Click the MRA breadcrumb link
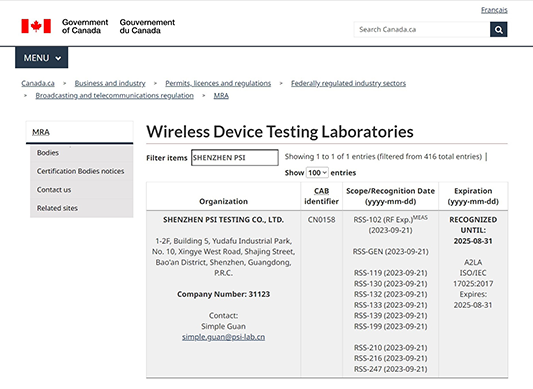 pyautogui.click(x=221, y=96)
